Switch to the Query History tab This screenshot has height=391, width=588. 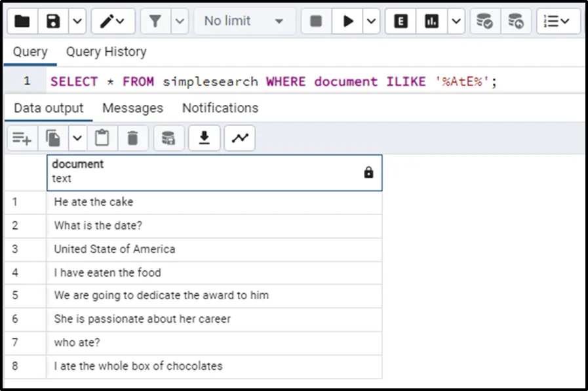coord(106,52)
